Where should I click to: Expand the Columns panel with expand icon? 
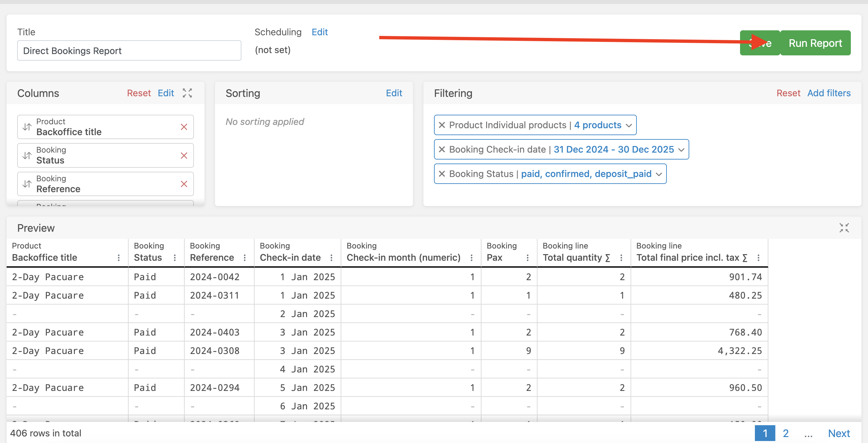point(187,93)
